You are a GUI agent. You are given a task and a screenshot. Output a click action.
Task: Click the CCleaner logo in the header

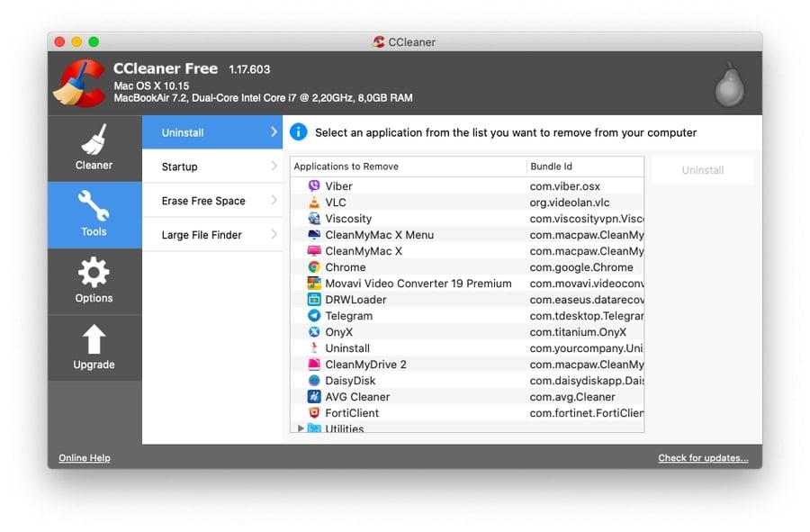click(x=80, y=83)
